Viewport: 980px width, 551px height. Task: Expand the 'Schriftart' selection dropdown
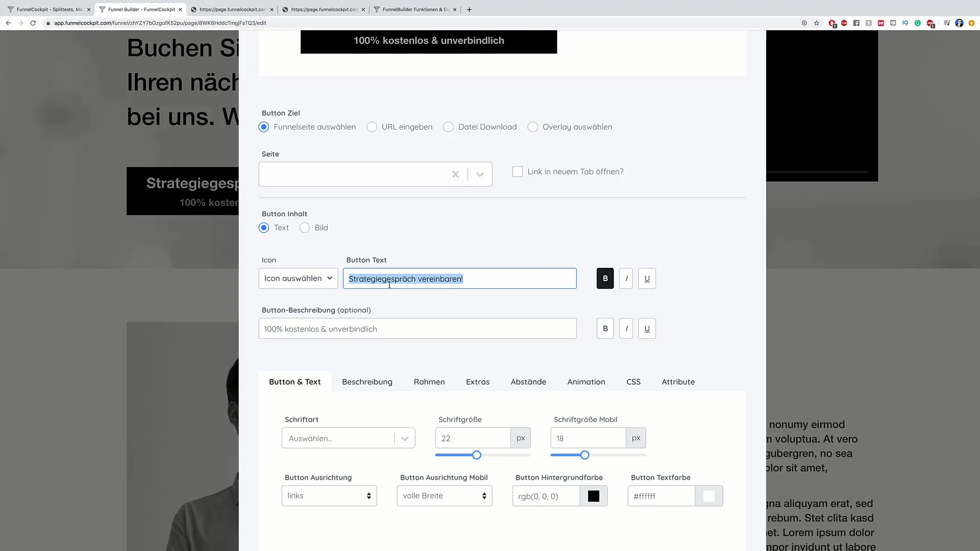[405, 438]
